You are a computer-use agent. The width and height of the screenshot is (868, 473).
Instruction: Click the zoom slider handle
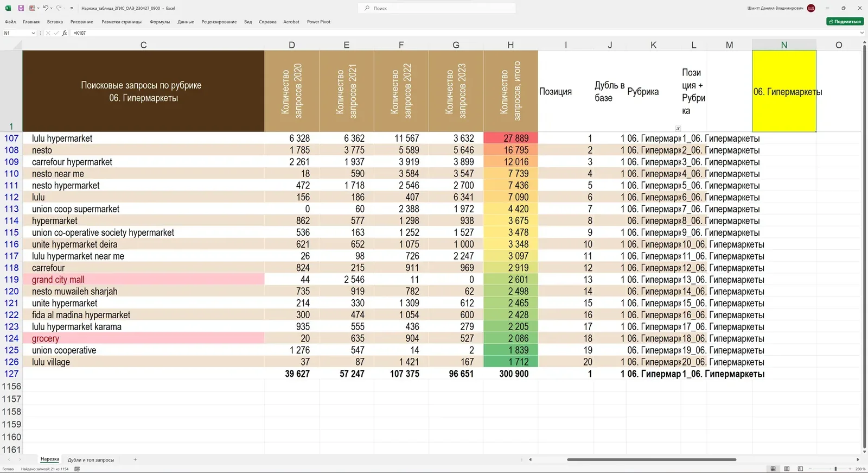[x=835, y=469]
